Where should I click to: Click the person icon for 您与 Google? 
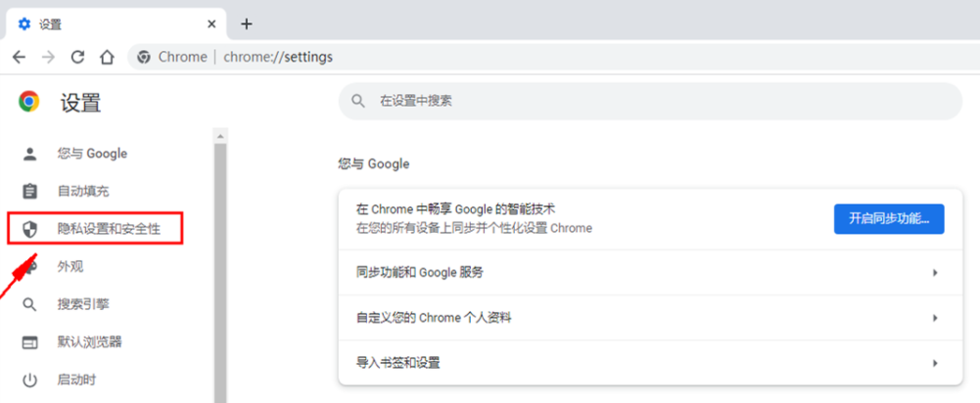tap(30, 154)
